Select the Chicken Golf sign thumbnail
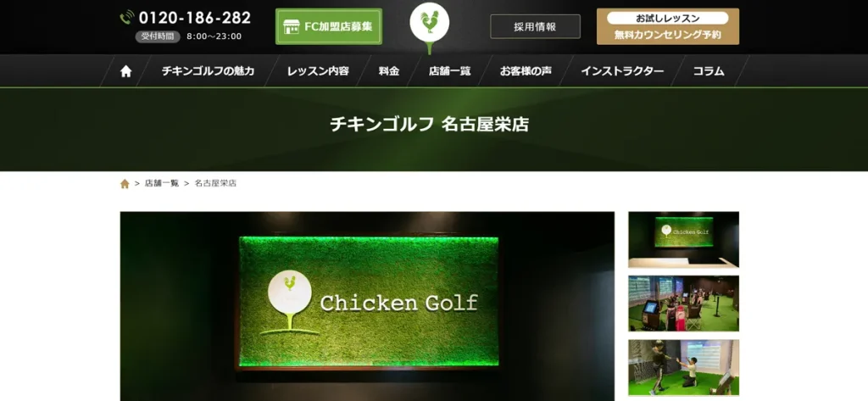Viewport: 868px width, 401px height. (684, 240)
